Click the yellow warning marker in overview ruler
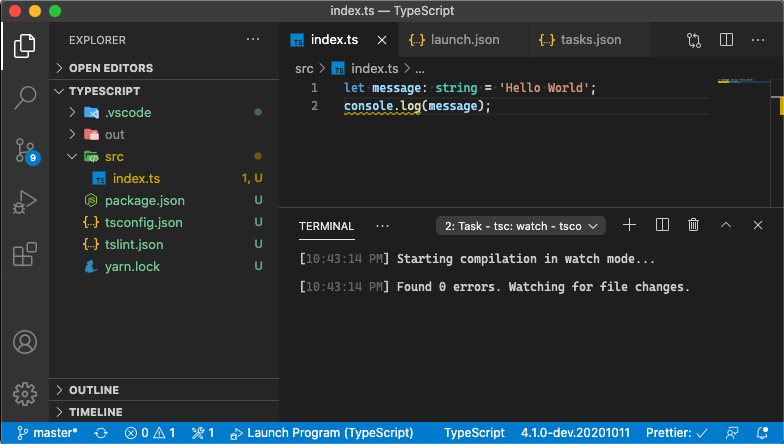 [781, 106]
